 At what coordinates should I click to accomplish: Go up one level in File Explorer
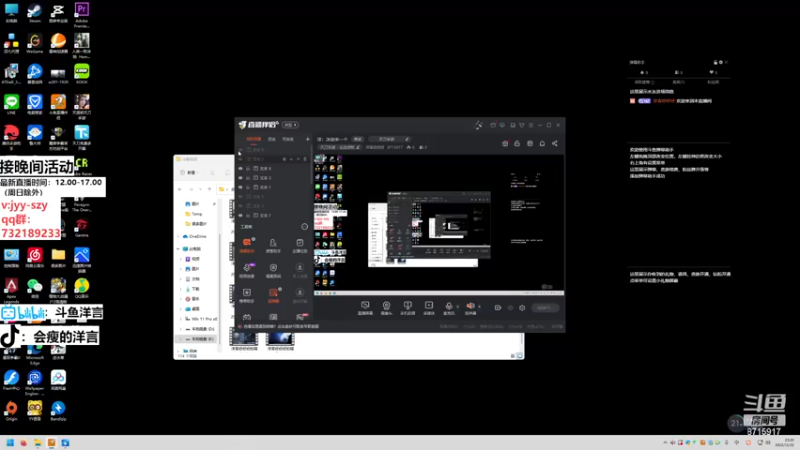coord(209,189)
